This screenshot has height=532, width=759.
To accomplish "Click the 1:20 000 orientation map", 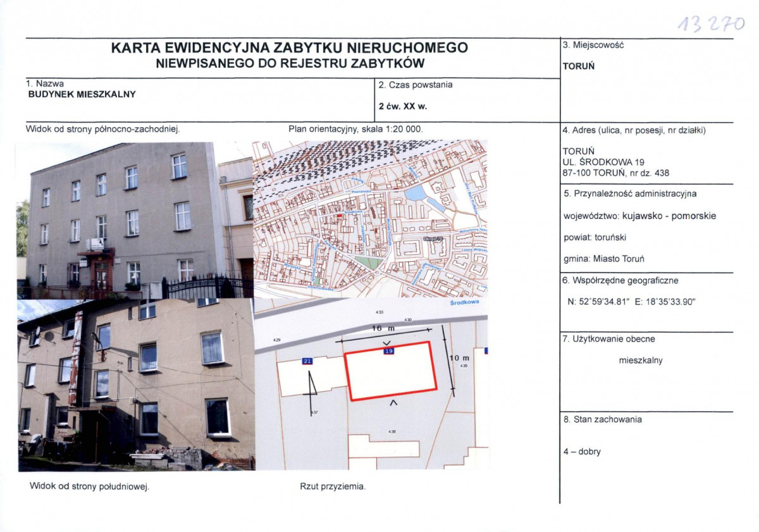I will (370, 219).
